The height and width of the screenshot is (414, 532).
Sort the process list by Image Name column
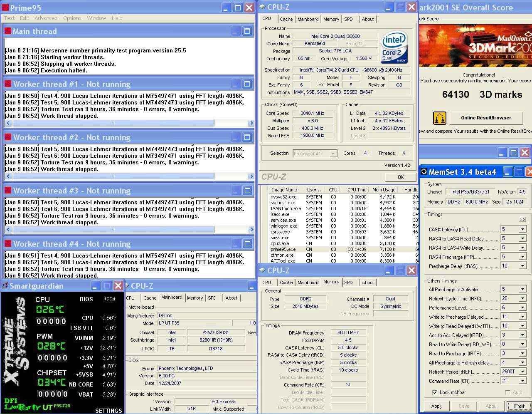pos(284,190)
